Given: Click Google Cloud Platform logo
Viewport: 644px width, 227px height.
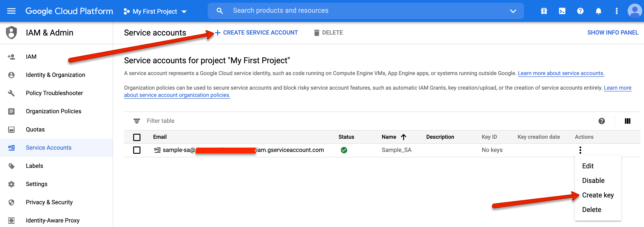Looking at the screenshot, I should (69, 11).
